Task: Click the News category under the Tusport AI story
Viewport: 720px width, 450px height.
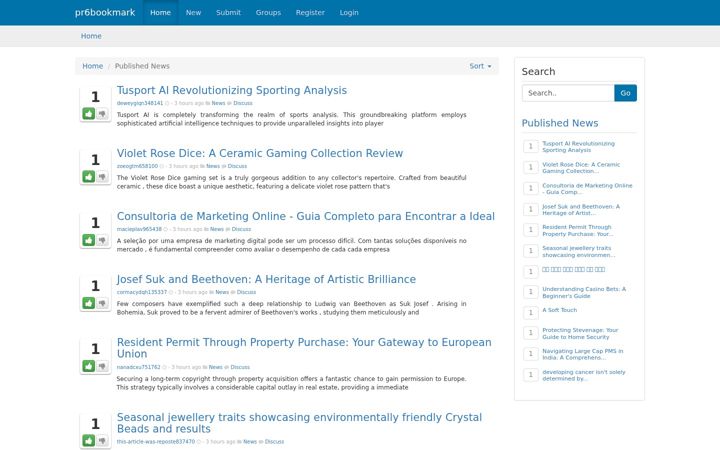Action: tap(218, 103)
